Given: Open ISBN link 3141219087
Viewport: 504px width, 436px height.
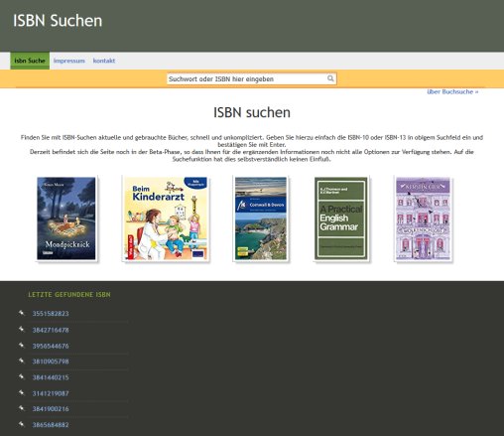Looking at the screenshot, I should click(x=51, y=393).
